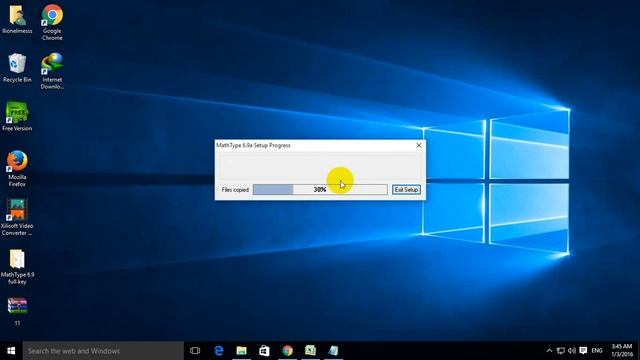Open the Windows Start menu
This screenshot has width=640, height=360.
click(11, 351)
